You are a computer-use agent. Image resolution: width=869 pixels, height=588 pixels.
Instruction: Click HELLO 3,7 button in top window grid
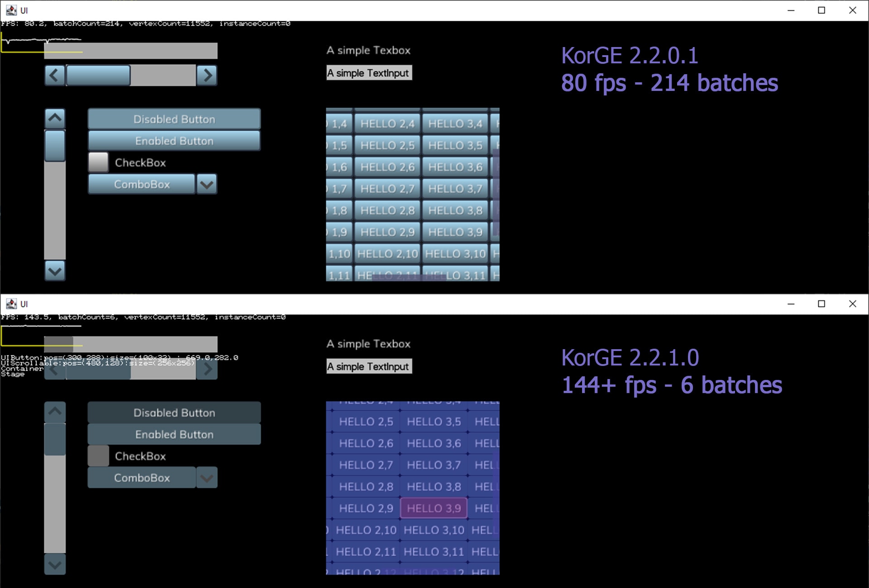point(455,189)
